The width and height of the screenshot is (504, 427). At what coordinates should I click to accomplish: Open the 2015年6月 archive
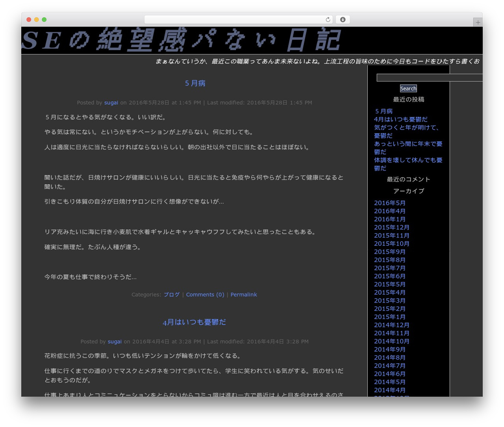click(390, 277)
